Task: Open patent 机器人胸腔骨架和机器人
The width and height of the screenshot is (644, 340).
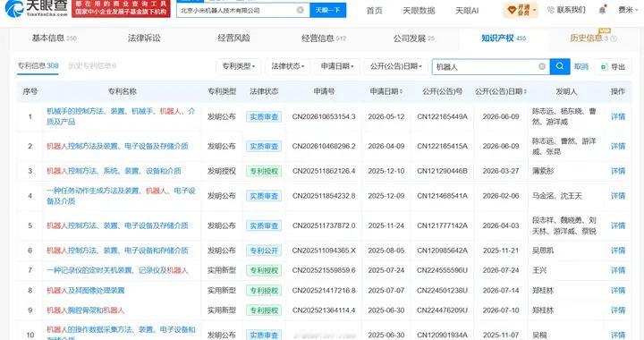Action: [86, 310]
